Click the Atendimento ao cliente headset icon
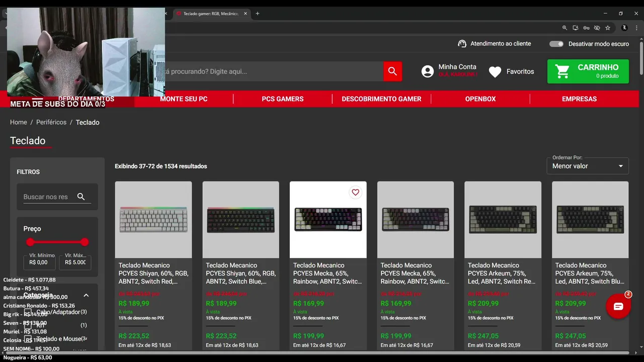The height and width of the screenshot is (362, 644). pos(462,44)
